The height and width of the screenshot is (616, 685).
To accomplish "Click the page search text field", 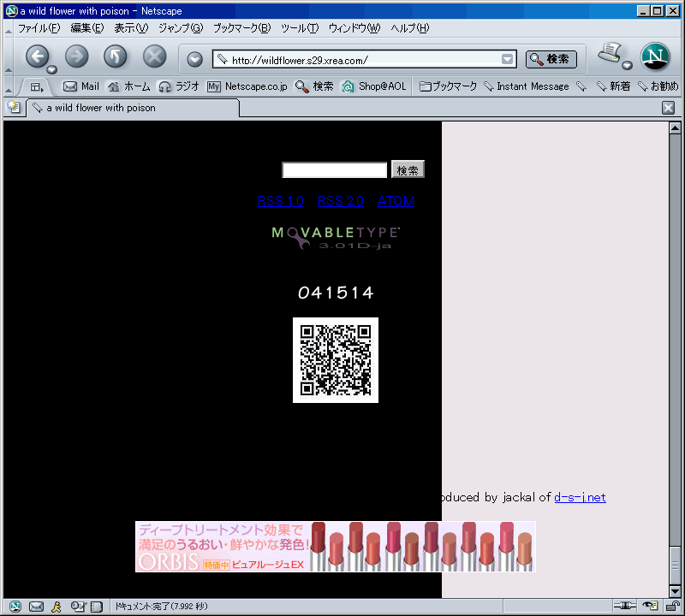I will click(x=335, y=169).
